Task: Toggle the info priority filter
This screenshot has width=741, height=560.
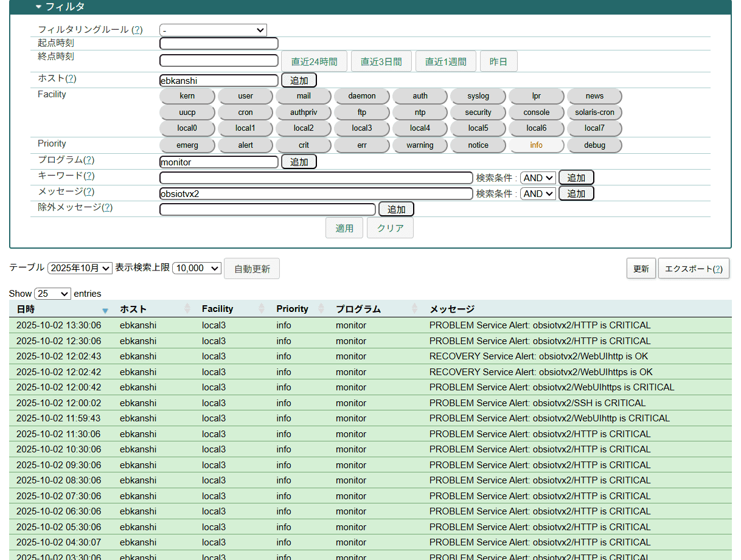Action: click(536, 145)
